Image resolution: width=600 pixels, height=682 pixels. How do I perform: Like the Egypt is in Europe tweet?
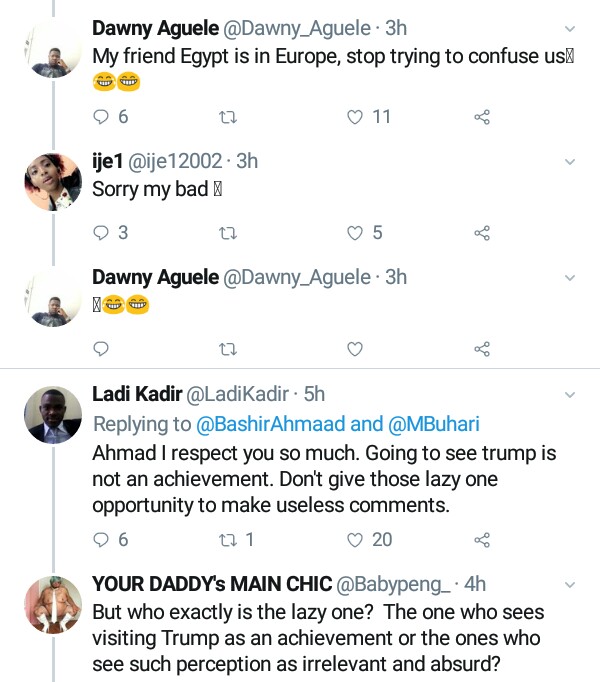point(354,117)
